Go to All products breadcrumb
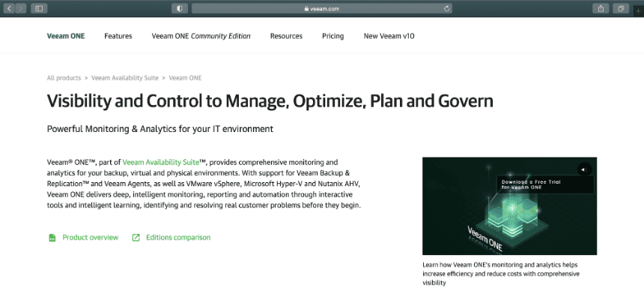This screenshot has width=644, height=297. click(64, 78)
